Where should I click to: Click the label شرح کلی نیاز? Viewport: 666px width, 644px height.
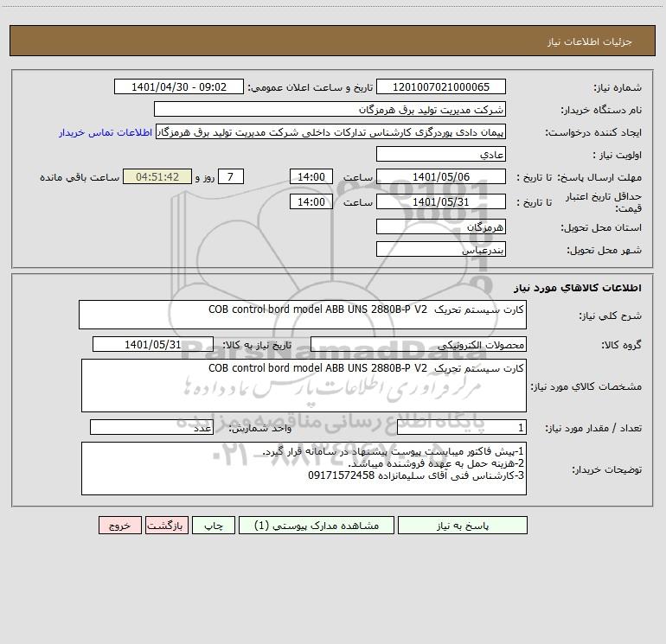[611, 316]
